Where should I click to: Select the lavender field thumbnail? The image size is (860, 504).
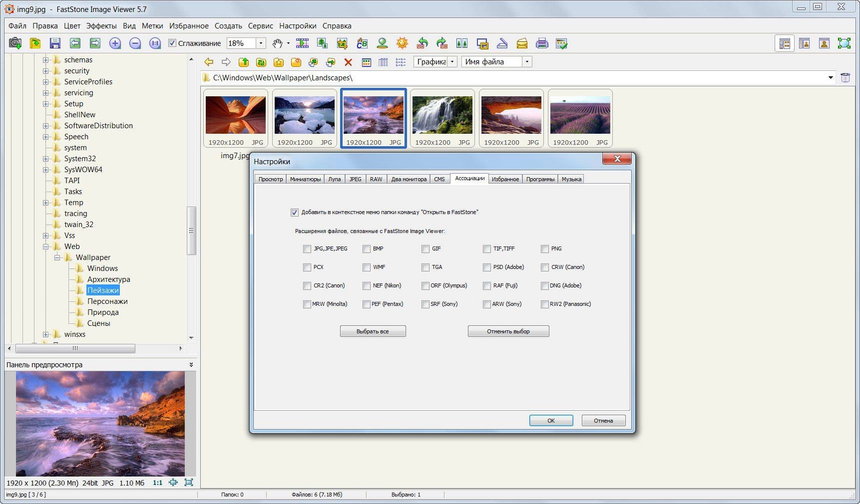tap(580, 119)
